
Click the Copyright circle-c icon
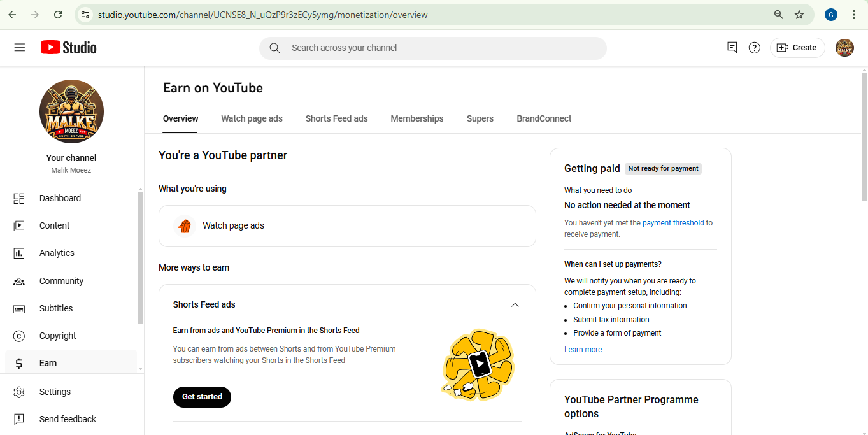(x=19, y=336)
